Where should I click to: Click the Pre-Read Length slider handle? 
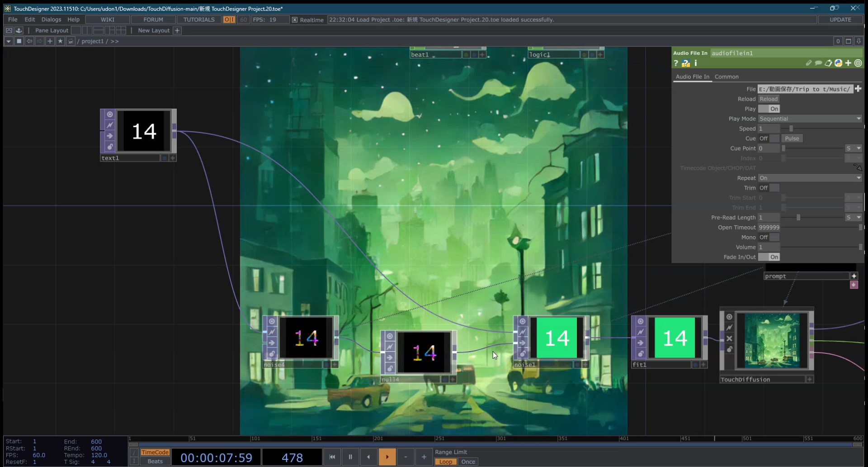[x=799, y=218]
